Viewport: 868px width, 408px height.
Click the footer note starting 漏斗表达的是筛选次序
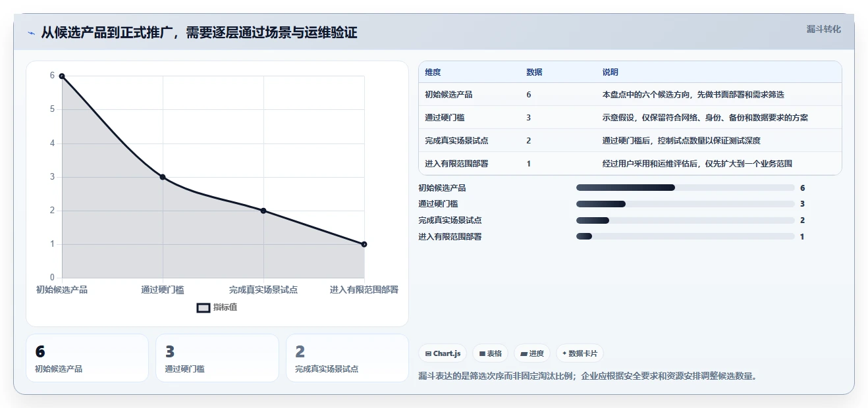587,376
